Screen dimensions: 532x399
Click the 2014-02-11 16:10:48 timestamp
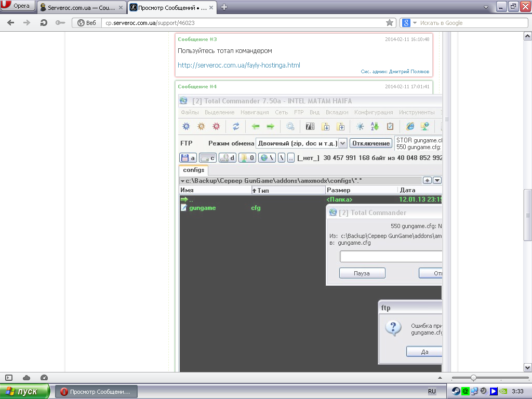pos(407,39)
